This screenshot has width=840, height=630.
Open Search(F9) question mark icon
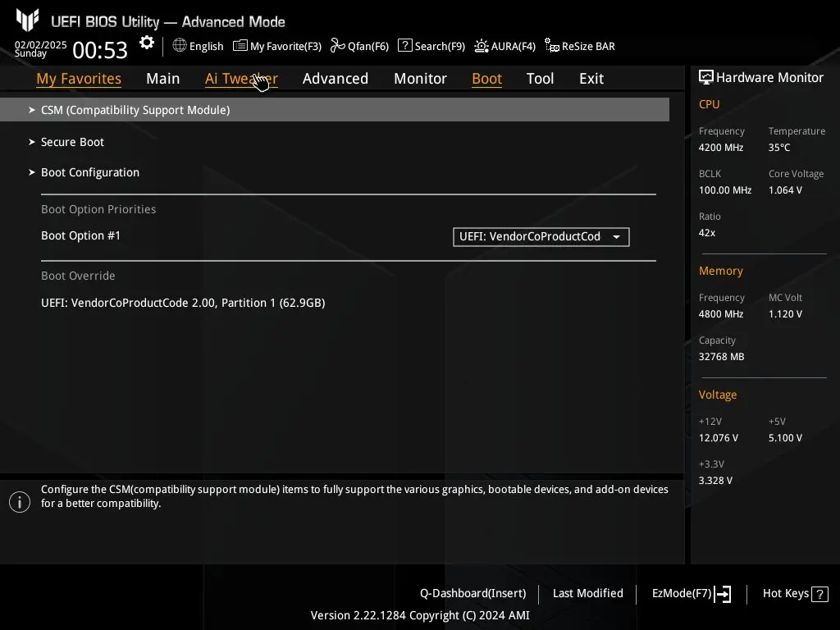point(405,46)
